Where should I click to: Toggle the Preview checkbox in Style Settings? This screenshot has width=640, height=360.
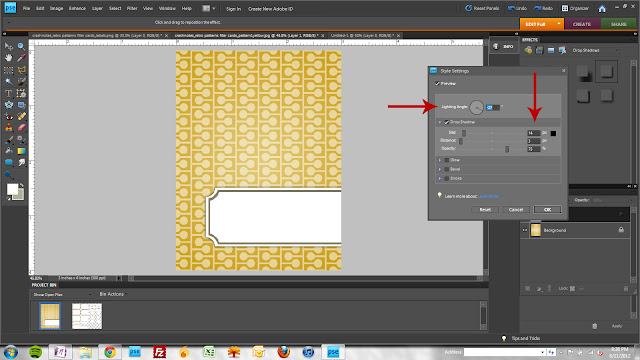pyautogui.click(x=437, y=84)
